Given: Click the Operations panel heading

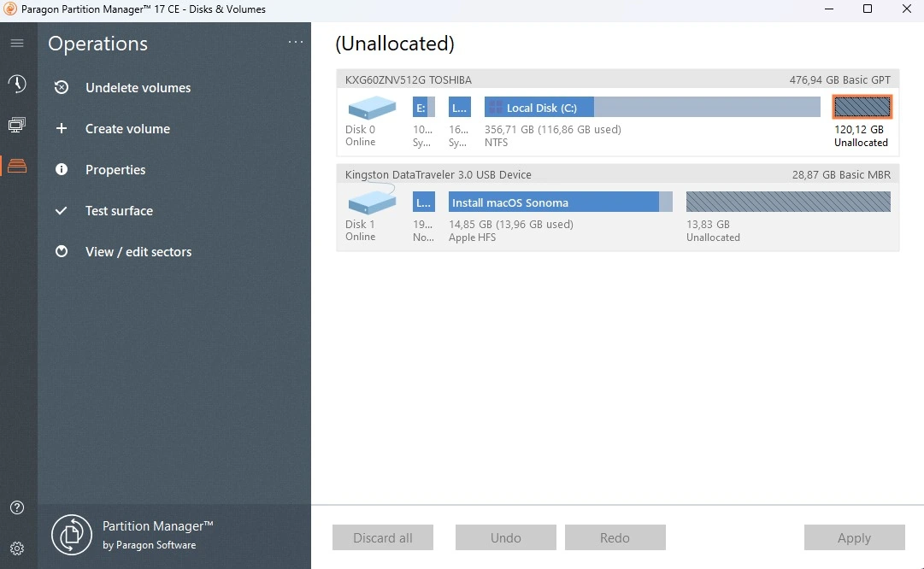Looking at the screenshot, I should click(x=97, y=44).
